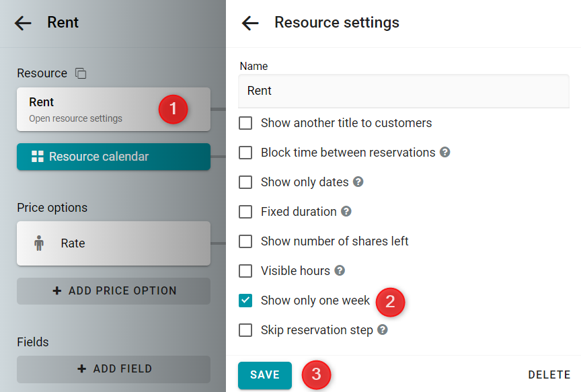
Task: Uncheck Show only one week
Action: click(245, 301)
